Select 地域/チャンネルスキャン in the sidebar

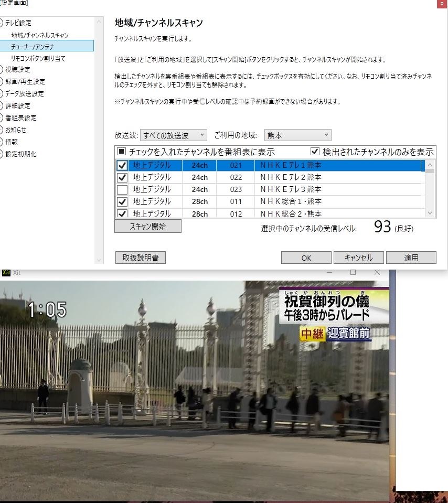click(x=40, y=35)
